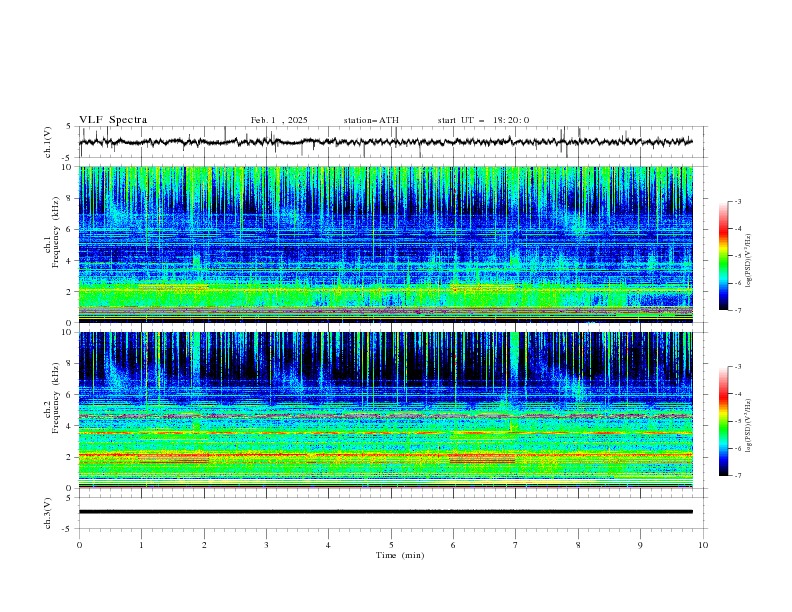This screenshot has width=792, height=612.
Task: Click the "9" tick on the time axis
Action: pos(640,545)
